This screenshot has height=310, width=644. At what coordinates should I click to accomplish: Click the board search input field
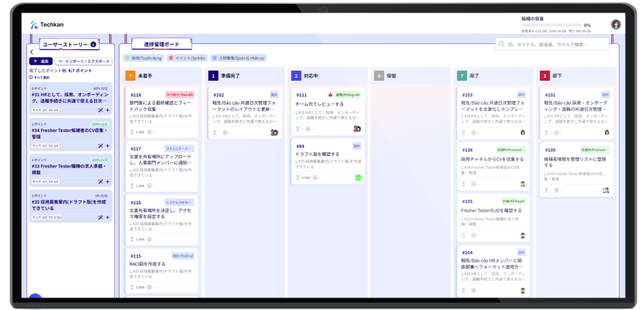[x=552, y=44]
